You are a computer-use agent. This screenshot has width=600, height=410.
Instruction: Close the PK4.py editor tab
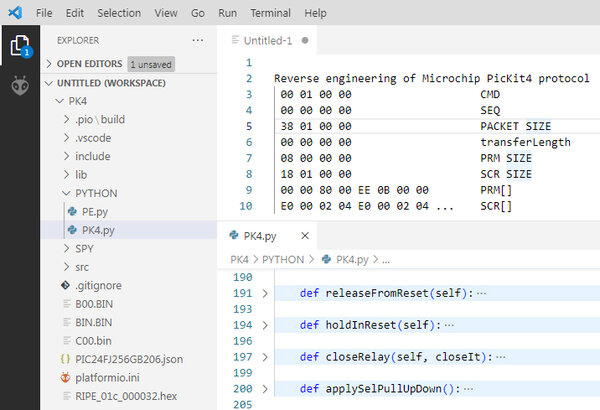pos(305,236)
